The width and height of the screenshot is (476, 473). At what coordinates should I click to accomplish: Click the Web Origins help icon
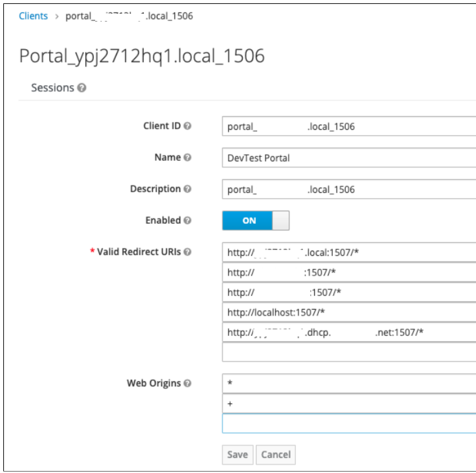pos(187,383)
